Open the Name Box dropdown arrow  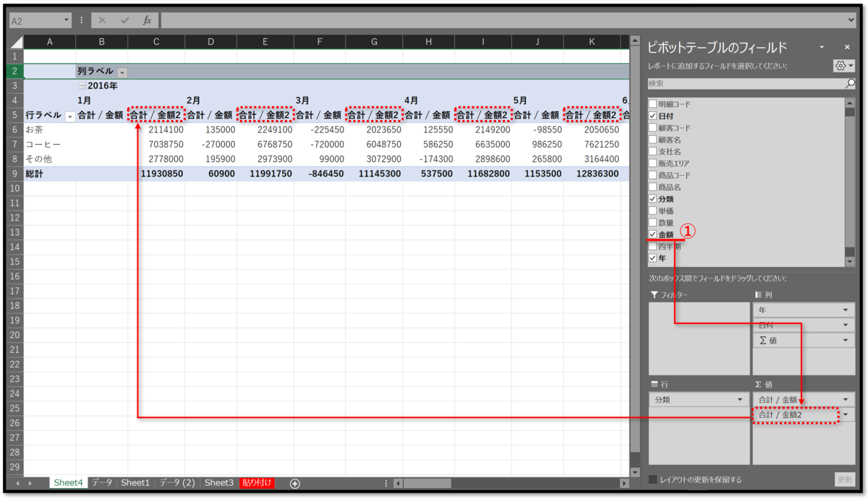pyautogui.click(x=67, y=20)
